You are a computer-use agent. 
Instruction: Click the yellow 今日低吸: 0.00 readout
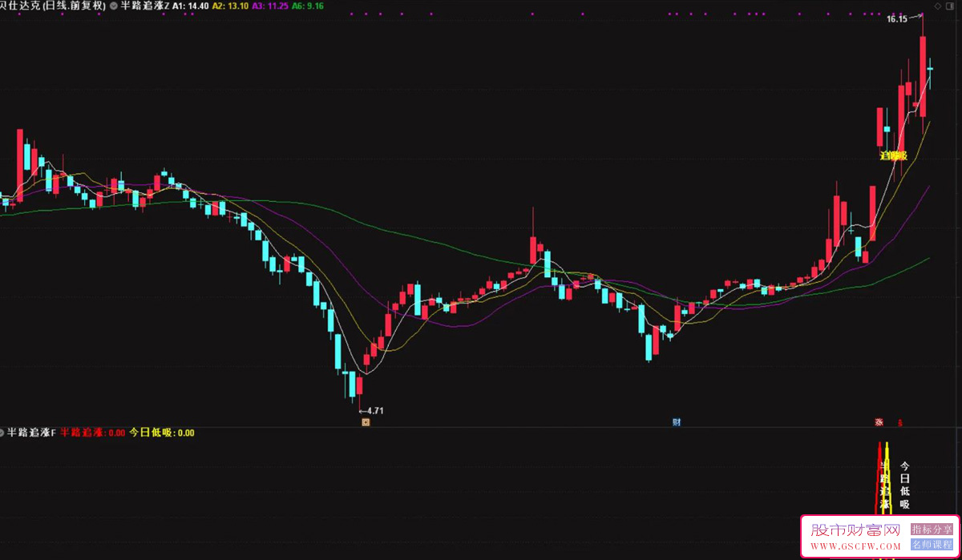coord(162,433)
